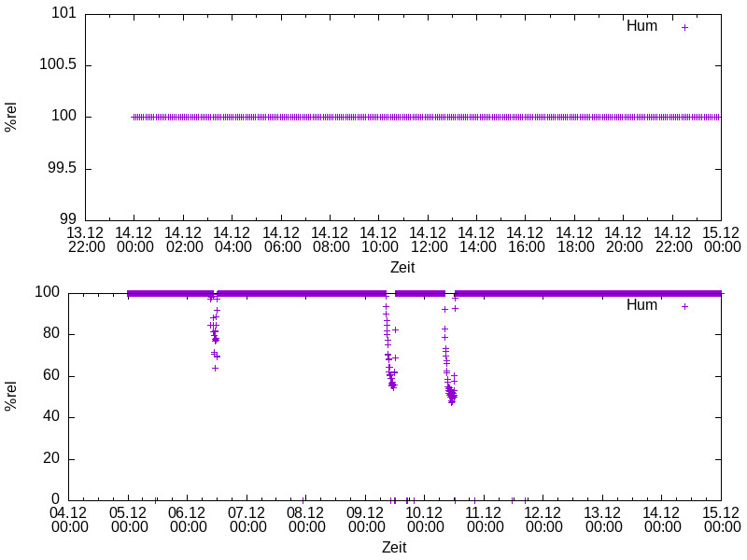Click the Hum legend marker in bottom chart

(684, 306)
